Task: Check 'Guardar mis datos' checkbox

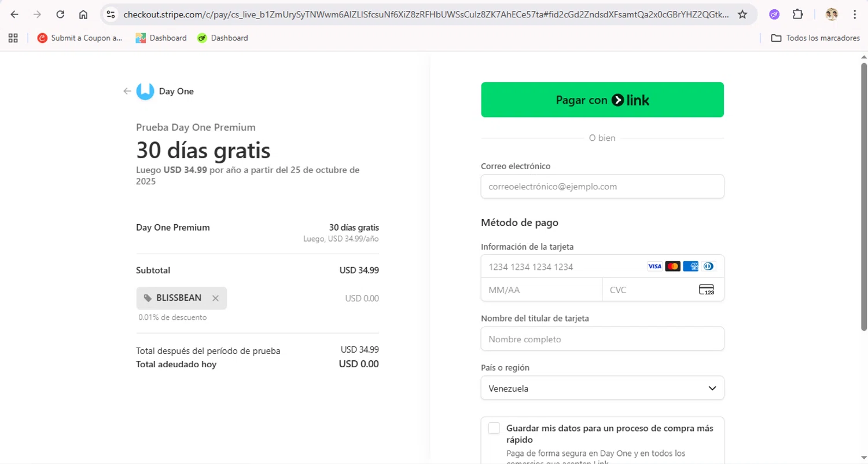Action: [x=494, y=428]
